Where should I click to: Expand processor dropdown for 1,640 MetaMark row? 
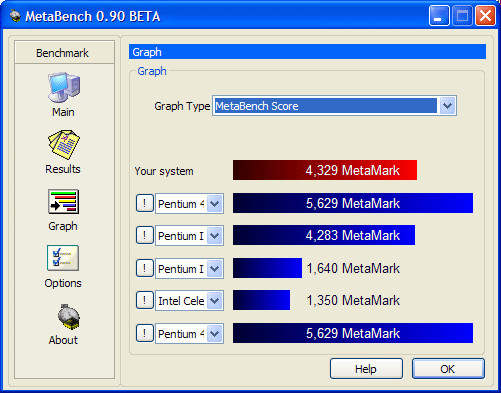point(214,268)
